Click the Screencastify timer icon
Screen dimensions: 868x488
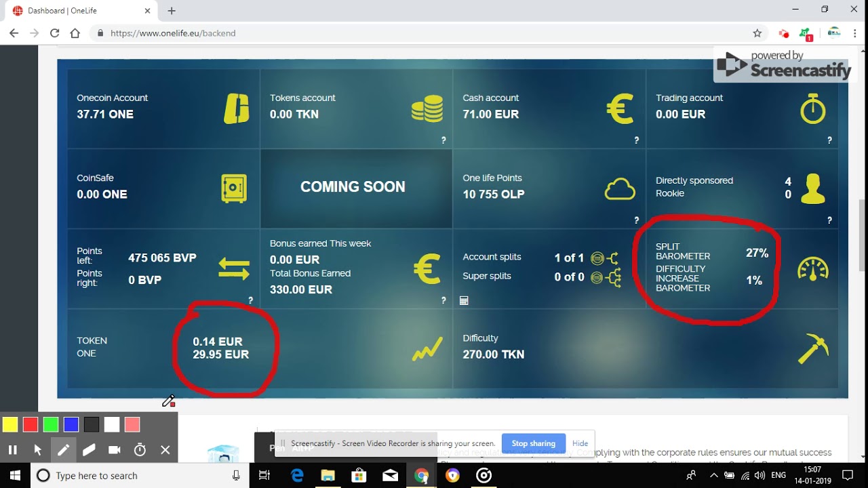[140, 450]
